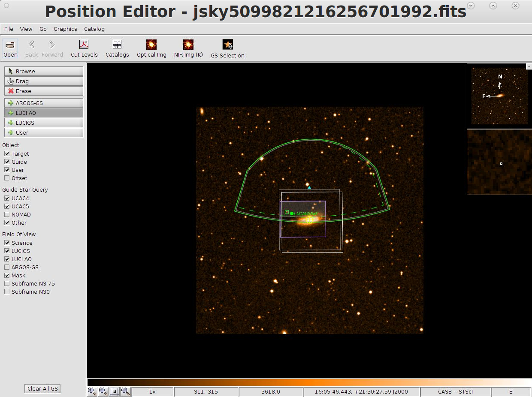The width and height of the screenshot is (532, 397).
Task: Click the cyan triangle marker above field
Action: tap(309, 187)
